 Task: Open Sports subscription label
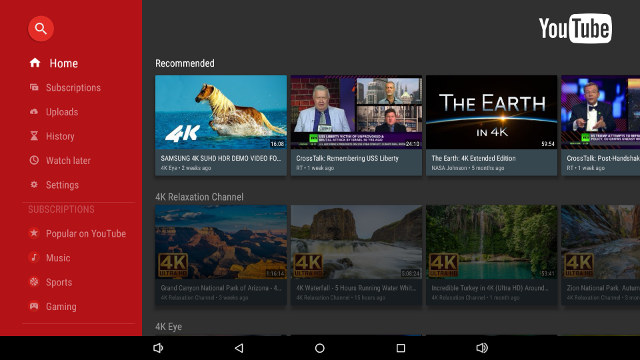(59, 282)
